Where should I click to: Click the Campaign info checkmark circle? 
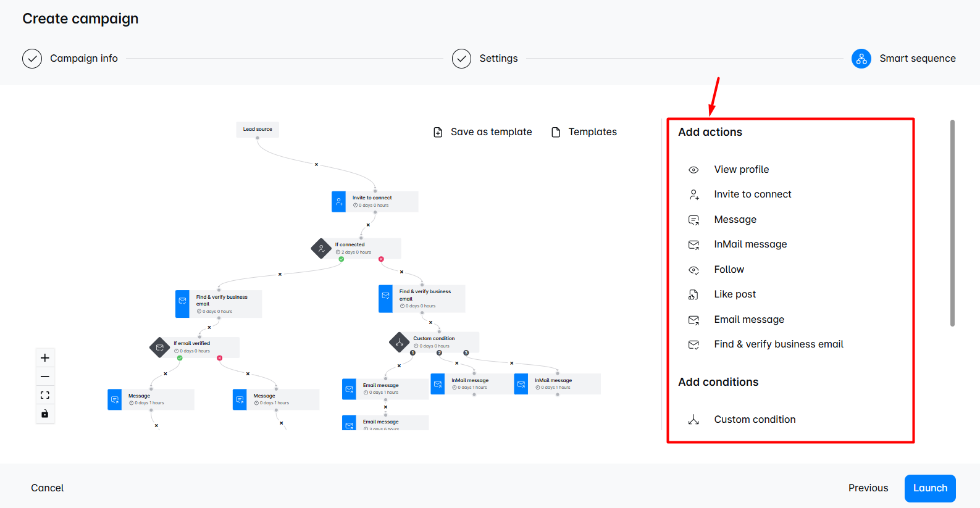pos(32,59)
